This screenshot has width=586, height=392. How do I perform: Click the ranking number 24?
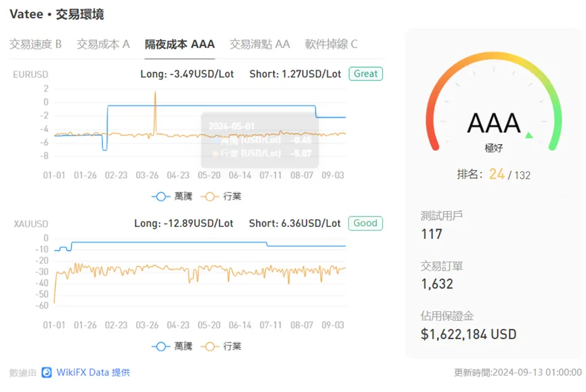pos(497,174)
